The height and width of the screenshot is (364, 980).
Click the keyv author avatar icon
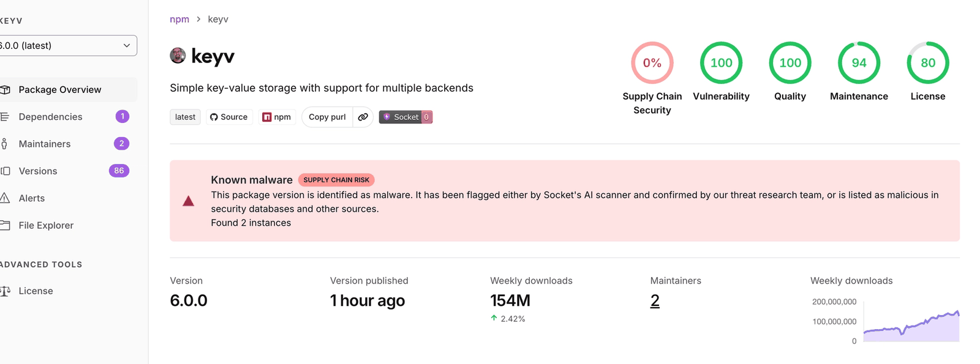coord(178,56)
